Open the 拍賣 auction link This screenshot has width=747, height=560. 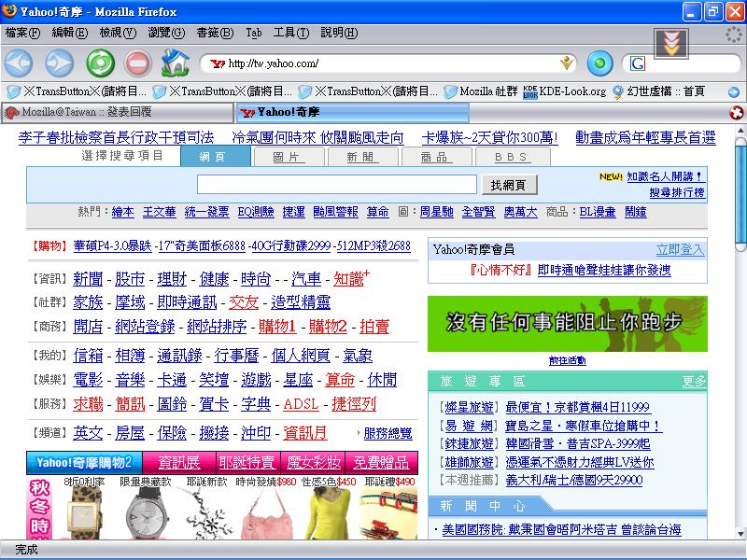click(x=374, y=327)
